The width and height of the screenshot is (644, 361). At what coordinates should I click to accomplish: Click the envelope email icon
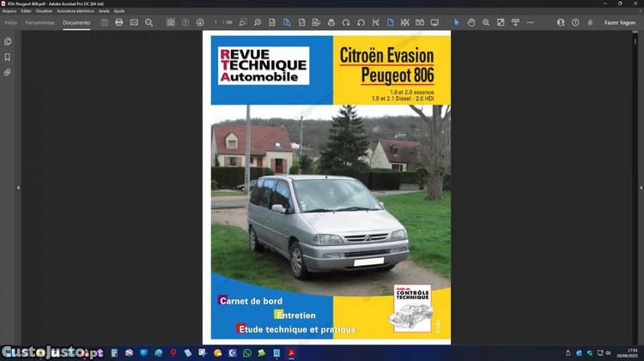(134, 22)
